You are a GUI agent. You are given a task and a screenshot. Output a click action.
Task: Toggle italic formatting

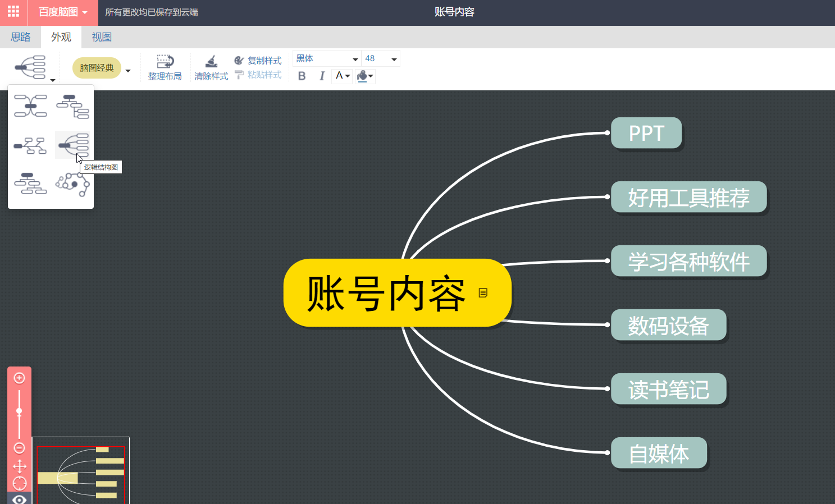pos(322,76)
